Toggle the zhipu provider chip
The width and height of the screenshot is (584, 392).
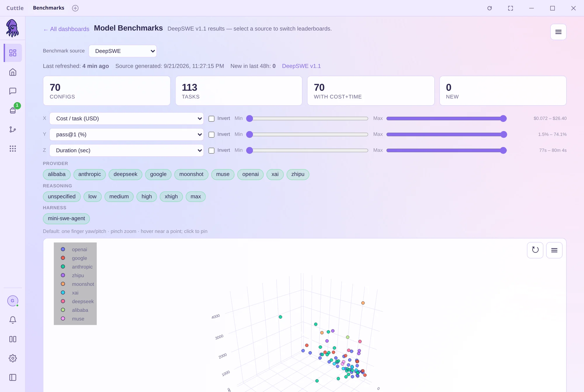298,174
